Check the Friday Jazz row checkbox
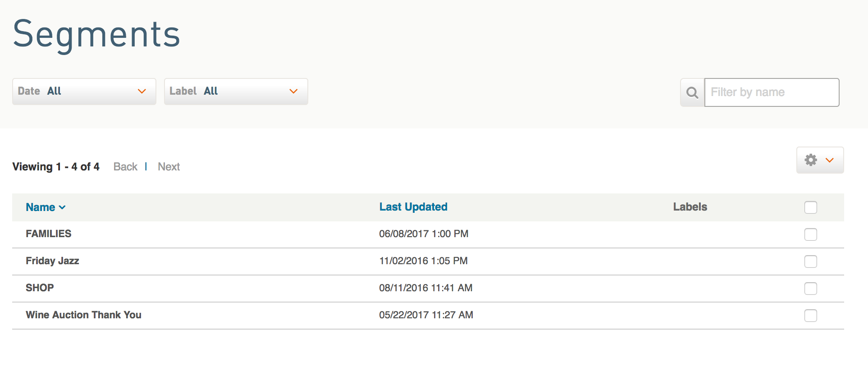Screen dimensions: 868x367 tap(811, 261)
